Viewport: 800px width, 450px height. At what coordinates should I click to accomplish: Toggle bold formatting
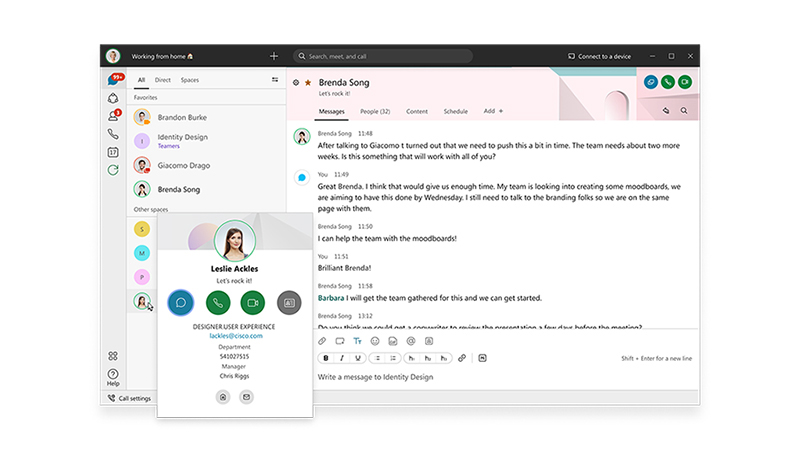pos(326,358)
